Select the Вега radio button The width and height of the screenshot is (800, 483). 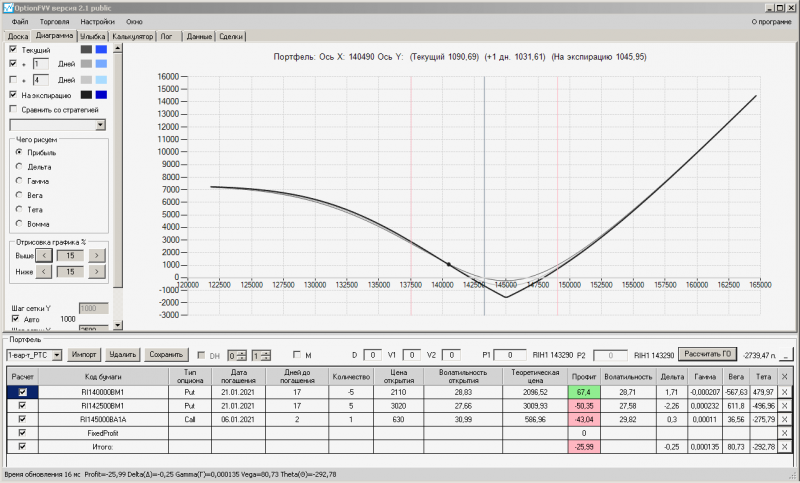(19, 195)
